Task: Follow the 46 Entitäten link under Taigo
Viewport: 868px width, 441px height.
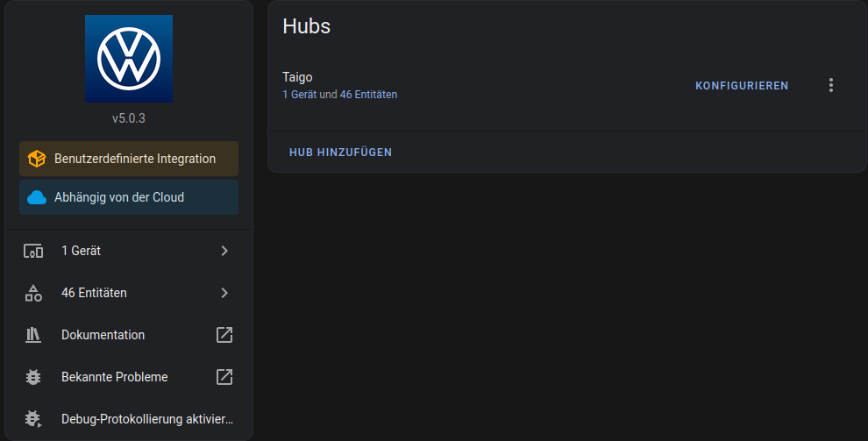Action: pyautogui.click(x=368, y=95)
